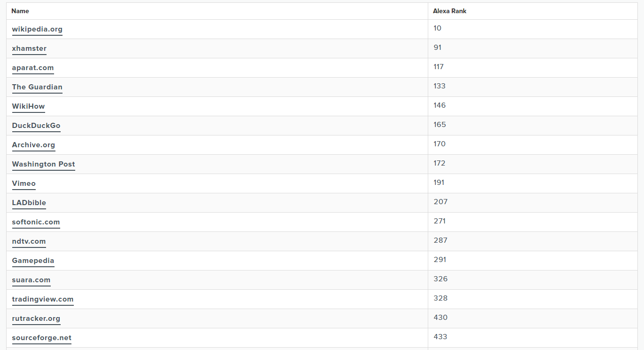Open The Guardian link
The width and height of the screenshot is (644, 350).
click(x=37, y=87)
